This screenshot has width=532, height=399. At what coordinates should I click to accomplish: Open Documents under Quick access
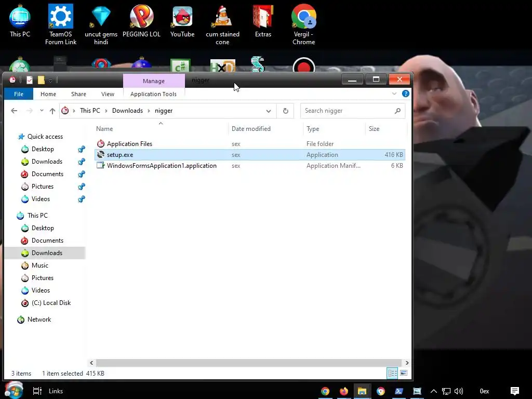tap(47, 174)
